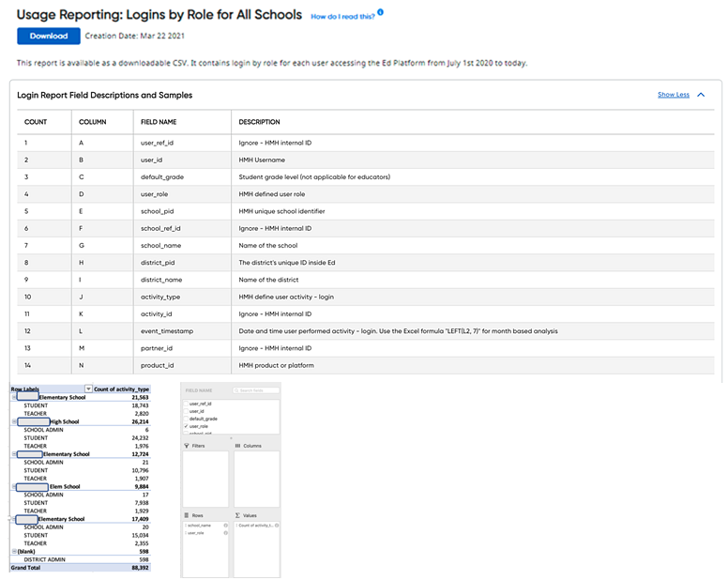This screenshot has height=580, width=728.
Task: Click the COLUMN column header
Action: [92, 122]
